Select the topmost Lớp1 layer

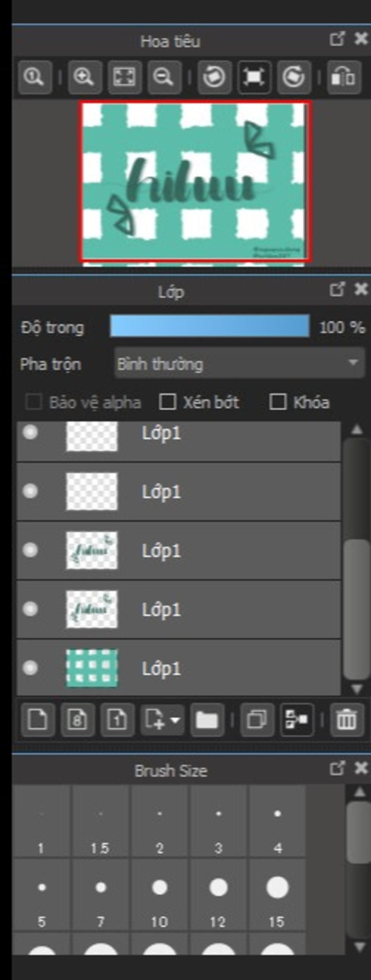point(179,441)
